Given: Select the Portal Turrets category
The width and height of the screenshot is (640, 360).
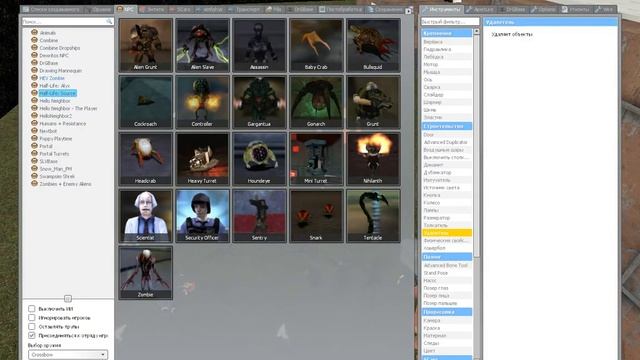Looking at the screenshot, I should [54, 154].
